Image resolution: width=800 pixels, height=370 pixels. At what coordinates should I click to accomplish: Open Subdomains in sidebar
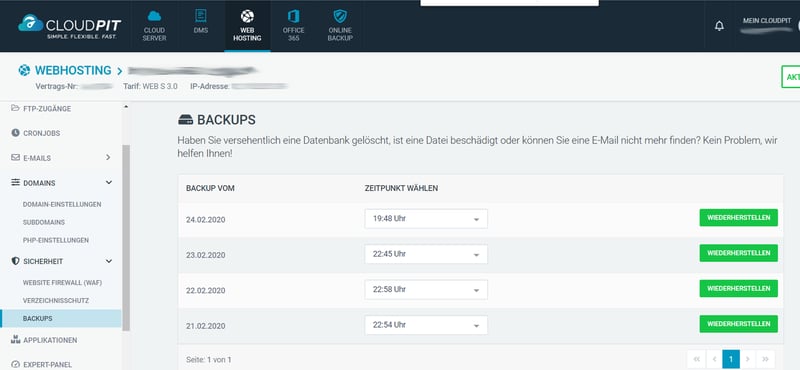click(x=43, y=223)
